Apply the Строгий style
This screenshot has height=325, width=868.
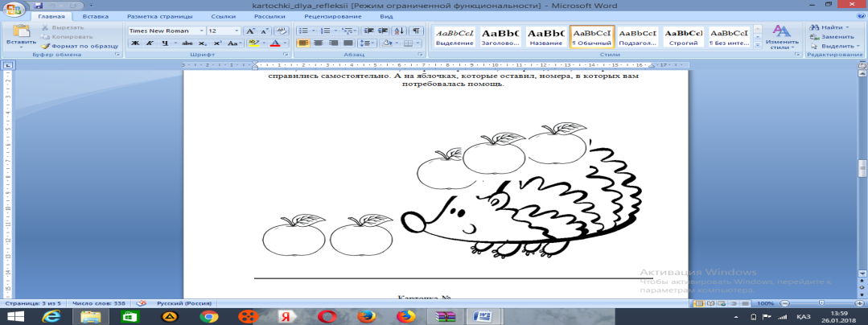tap(684, 37)
